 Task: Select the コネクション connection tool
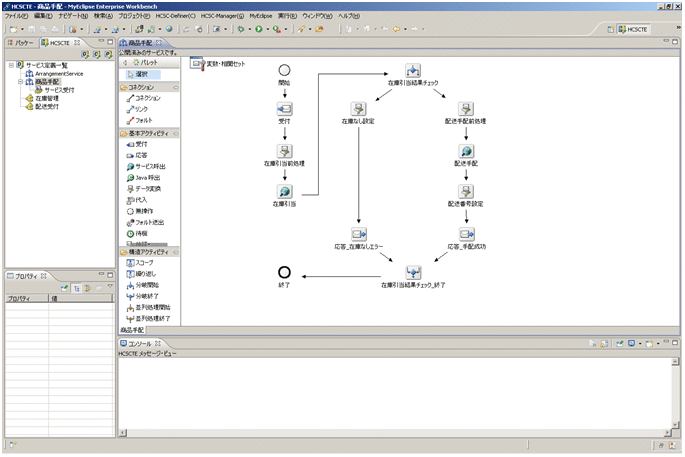(146, 98)
